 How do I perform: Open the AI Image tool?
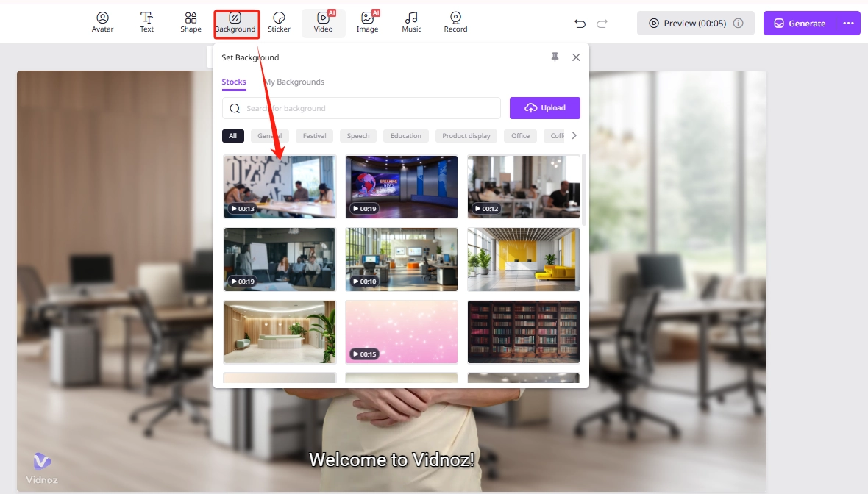pos(367,23)
